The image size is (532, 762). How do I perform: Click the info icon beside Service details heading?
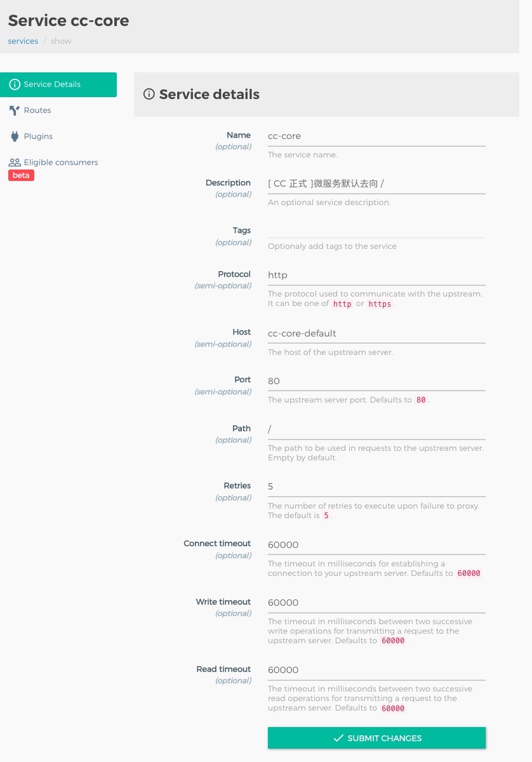149,95
